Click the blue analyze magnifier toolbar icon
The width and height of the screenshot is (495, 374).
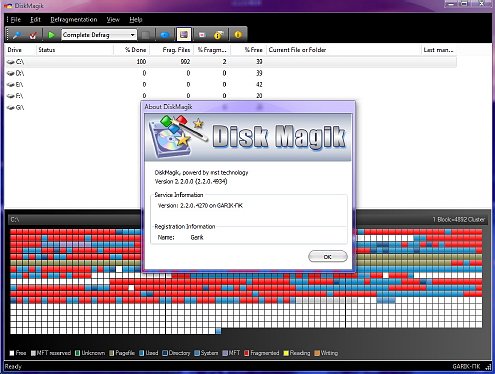17,35
